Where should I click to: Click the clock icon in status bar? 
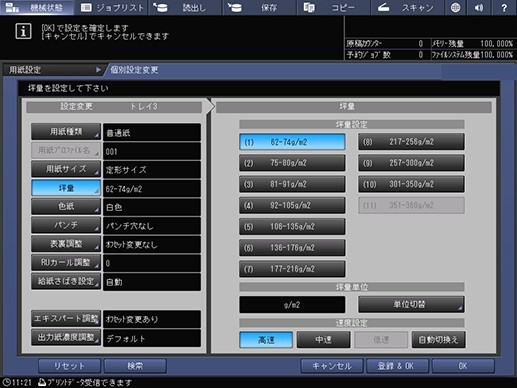[x=6, y=382]
